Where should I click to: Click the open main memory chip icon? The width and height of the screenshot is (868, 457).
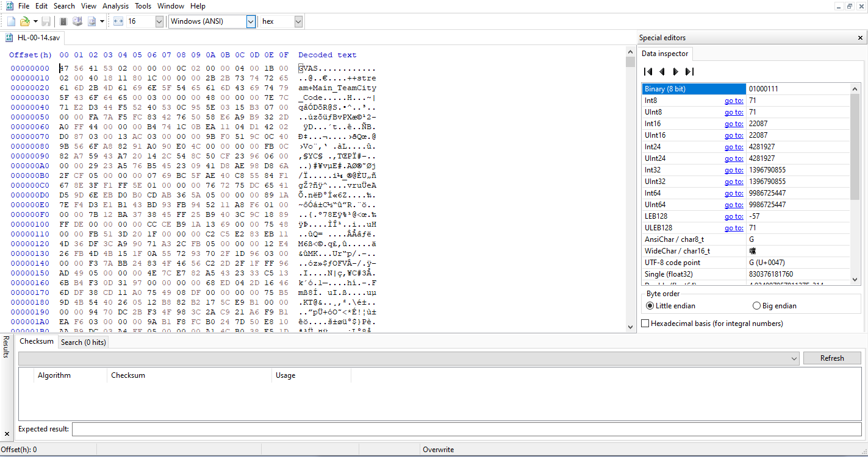tap(63, 21)
